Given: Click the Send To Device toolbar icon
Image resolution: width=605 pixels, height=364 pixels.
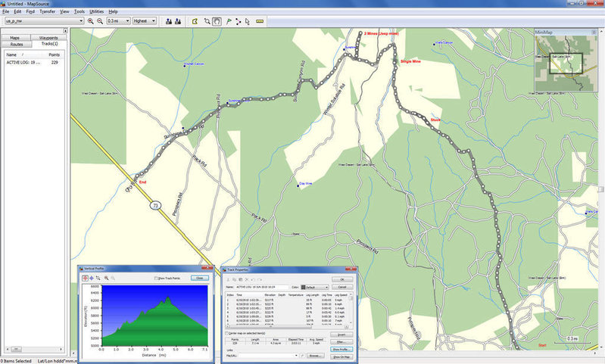Looking at the screenshot, I should coord(169,21).
